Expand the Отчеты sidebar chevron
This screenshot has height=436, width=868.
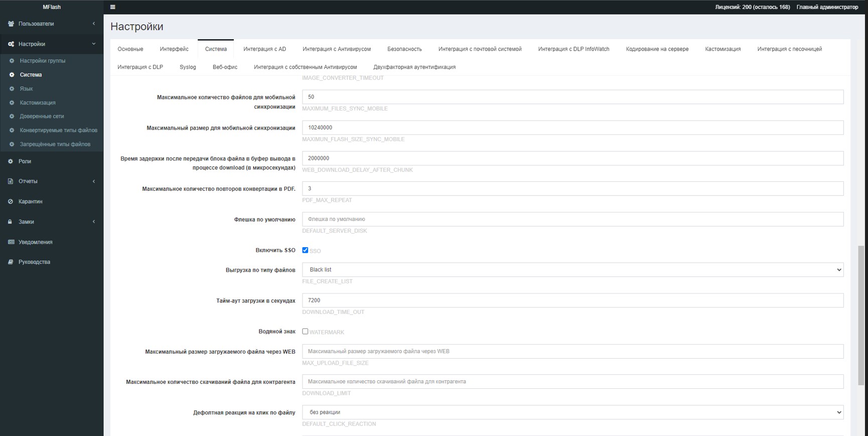(x=94, y=181)
